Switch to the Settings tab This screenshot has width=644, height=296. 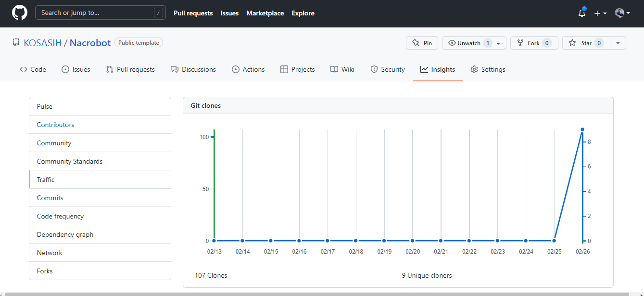[488, 69]
